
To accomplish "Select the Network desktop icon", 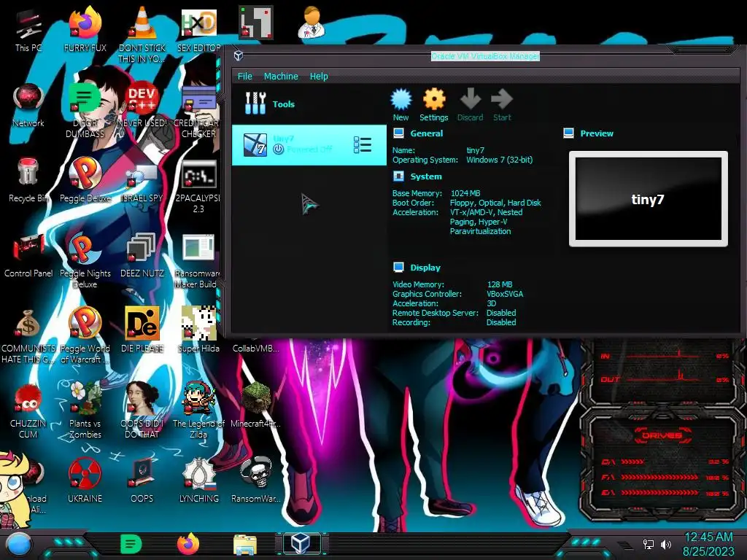I will pos(28,106).
